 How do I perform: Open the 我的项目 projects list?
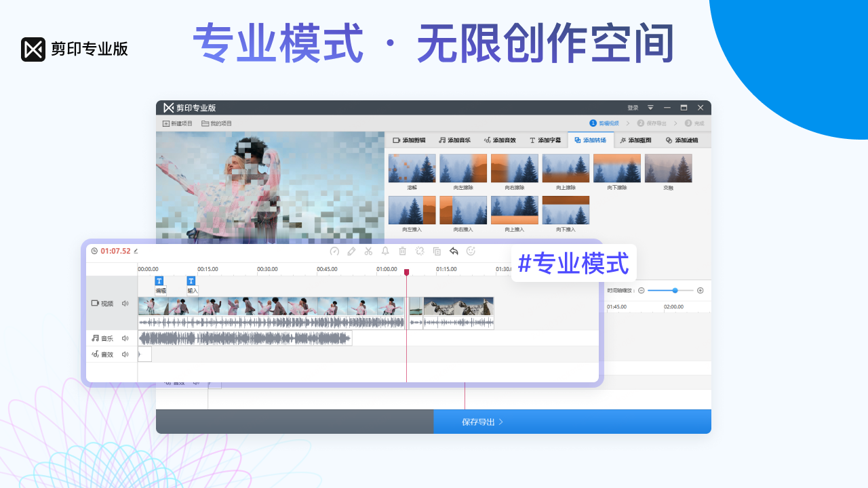pos(218,123)
